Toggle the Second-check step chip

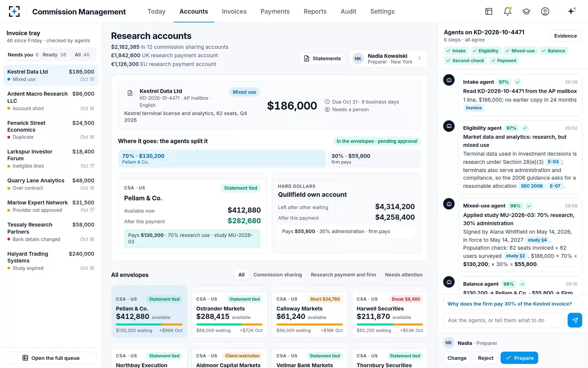click(465, 61)
